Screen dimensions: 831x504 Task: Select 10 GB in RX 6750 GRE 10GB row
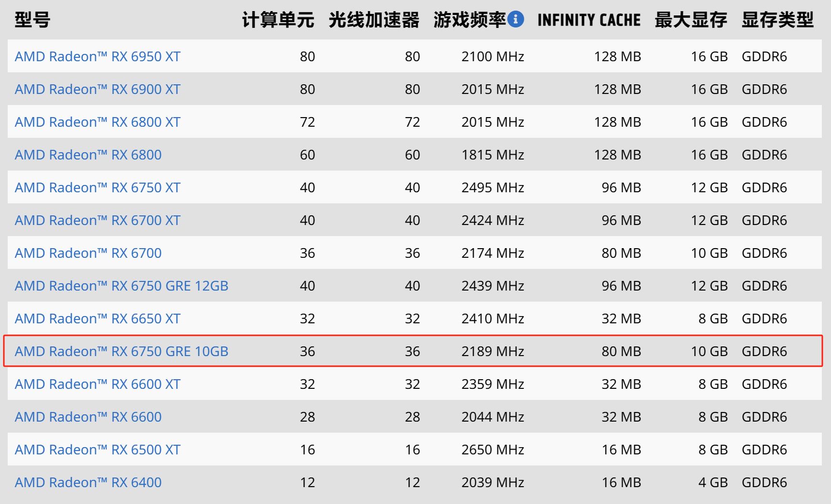coord(710,351)
